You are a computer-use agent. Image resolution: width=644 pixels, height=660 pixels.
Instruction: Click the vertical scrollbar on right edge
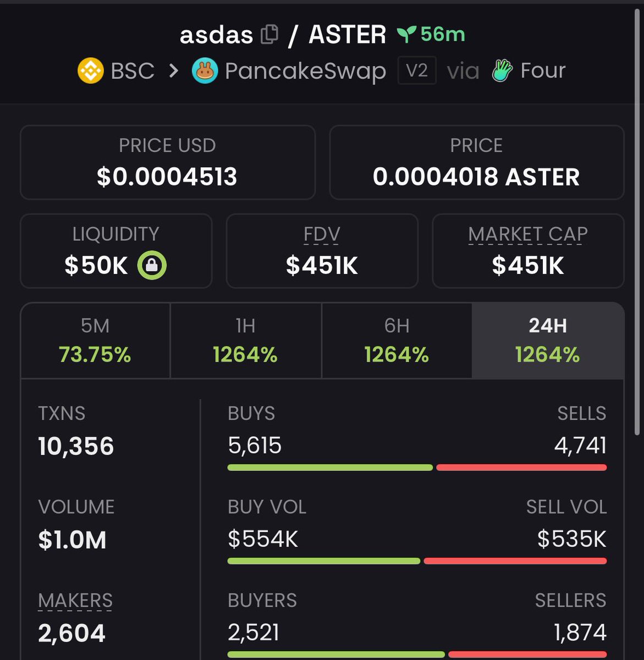pyautogui.click(x=638, y=220)
